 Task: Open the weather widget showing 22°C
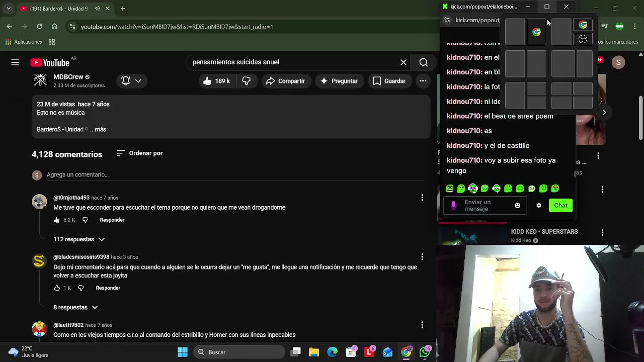(x=28, y=352)
